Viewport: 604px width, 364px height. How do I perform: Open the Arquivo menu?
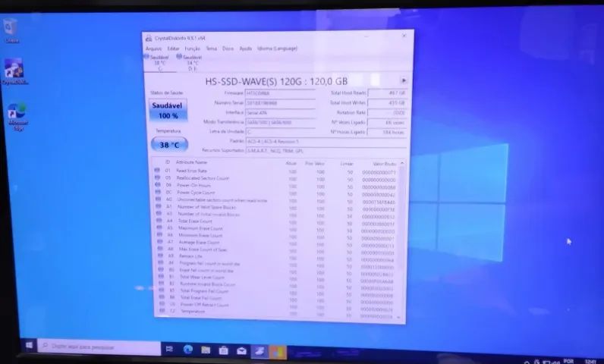tap(153, 49)
